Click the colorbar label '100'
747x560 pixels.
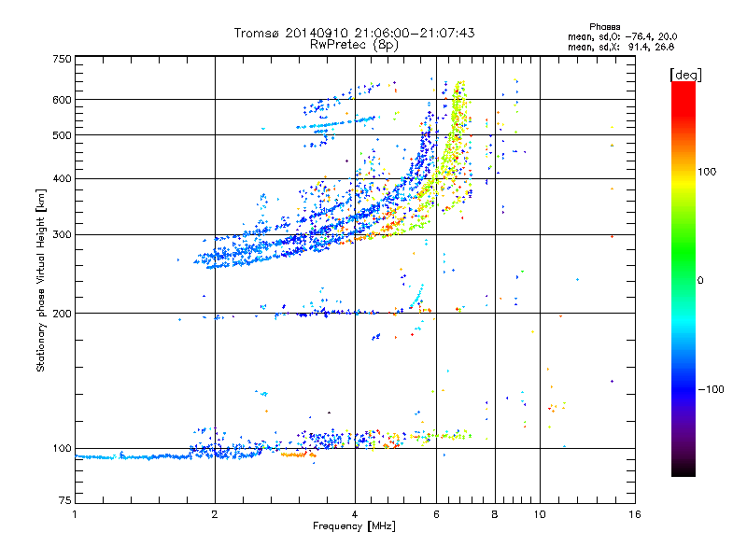(x=707, y=172)
